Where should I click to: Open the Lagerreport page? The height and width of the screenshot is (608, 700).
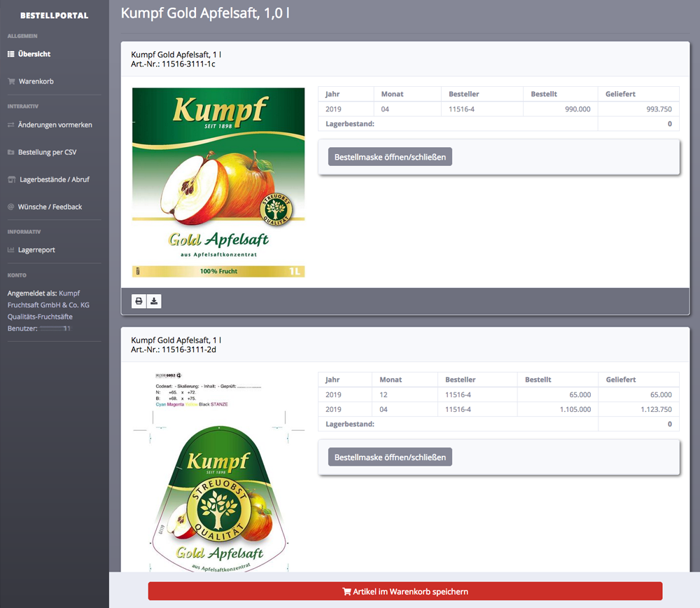(x=36, y=250)
